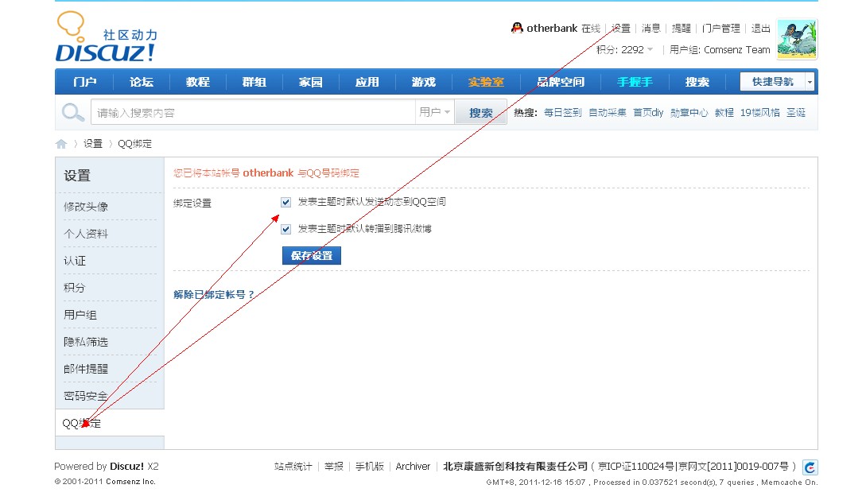This screenshot has height=504, width=866.
Task: Click the magnifier search icon
Action: [x=73, y=113]
